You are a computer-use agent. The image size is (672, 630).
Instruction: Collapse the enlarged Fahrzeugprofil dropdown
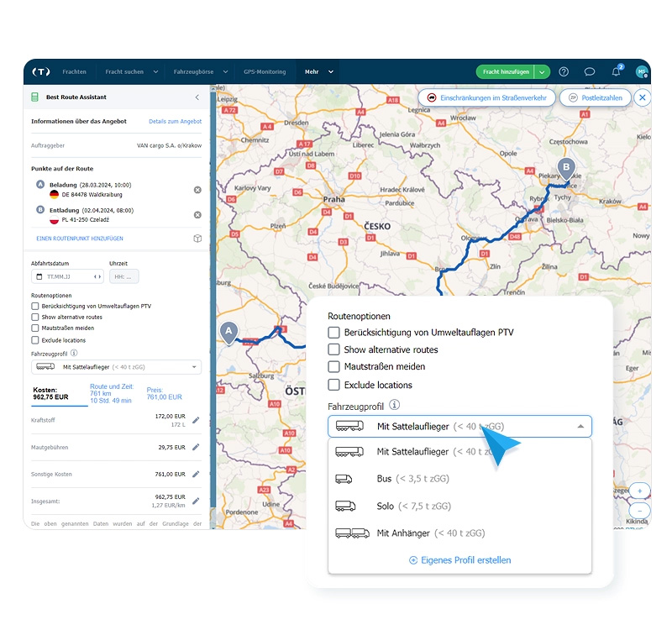pos(580,427)
